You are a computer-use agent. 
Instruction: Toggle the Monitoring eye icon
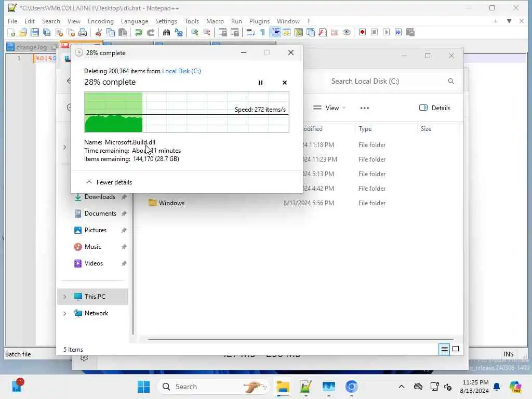pos(347,32)
